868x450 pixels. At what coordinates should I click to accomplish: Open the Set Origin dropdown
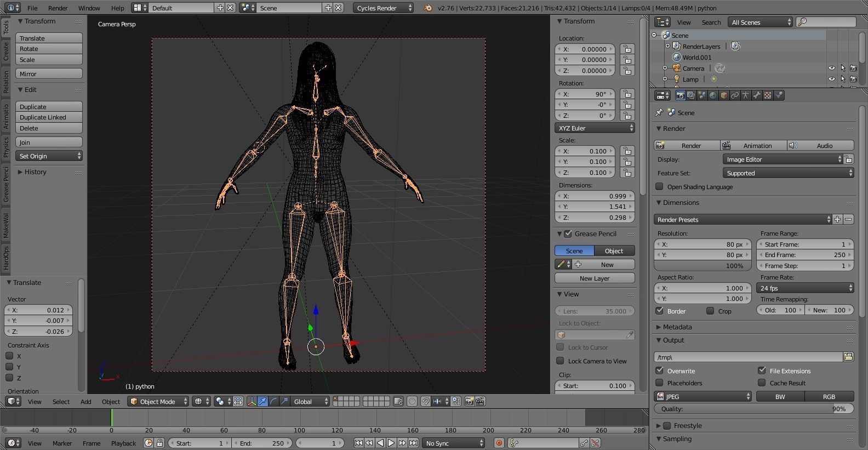point(49,156)
